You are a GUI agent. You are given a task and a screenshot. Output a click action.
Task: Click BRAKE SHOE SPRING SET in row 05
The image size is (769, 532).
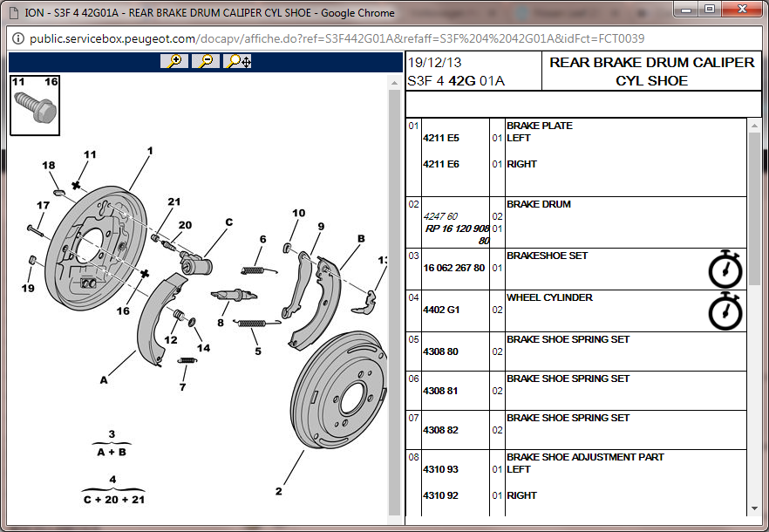tap(568, 339)
